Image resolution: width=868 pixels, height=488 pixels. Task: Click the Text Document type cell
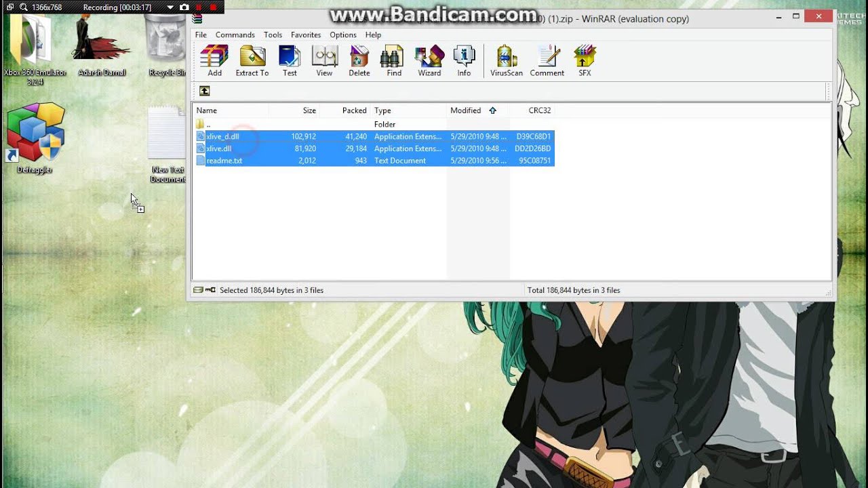pos(400,161)
